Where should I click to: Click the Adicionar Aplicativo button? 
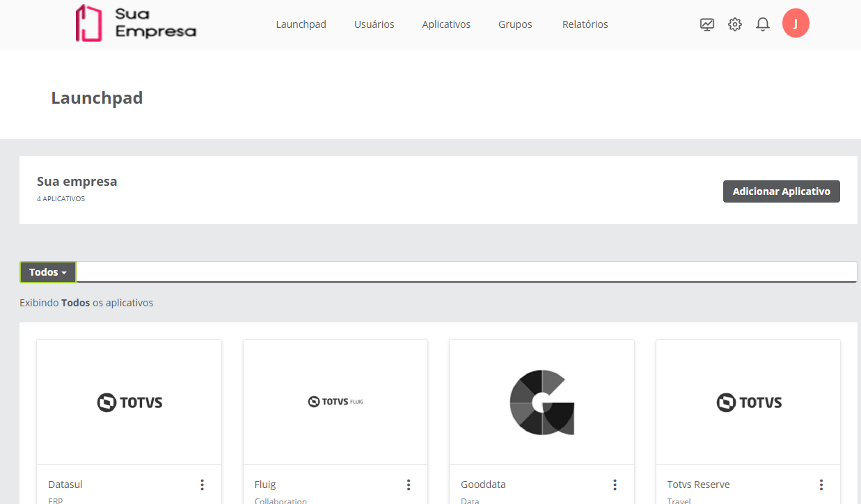pos(782,191)
